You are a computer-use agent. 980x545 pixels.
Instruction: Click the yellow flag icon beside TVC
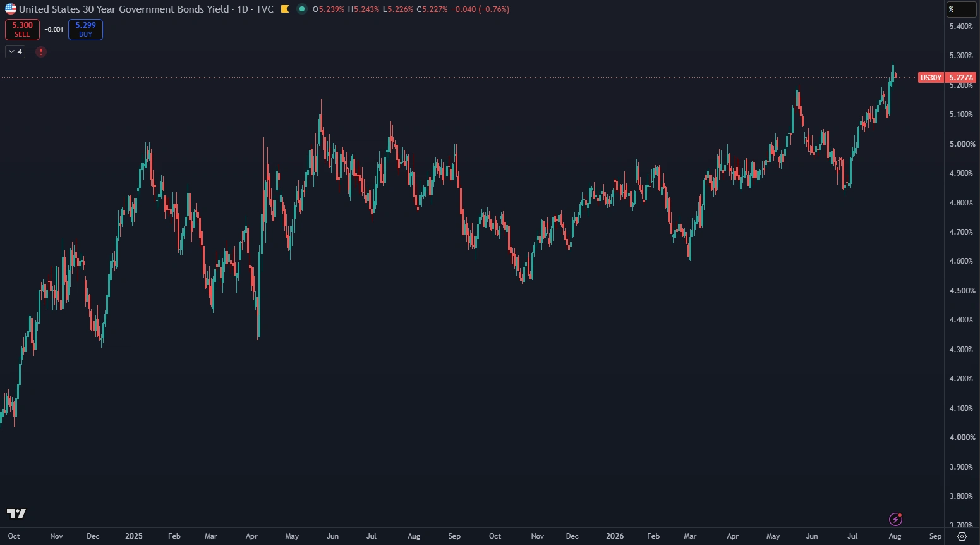coord(285,9)
